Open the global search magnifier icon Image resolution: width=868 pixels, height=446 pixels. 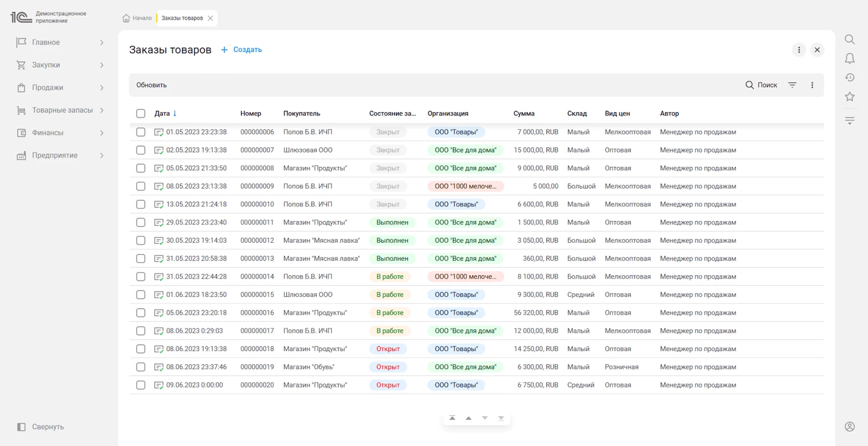point(850,40)
